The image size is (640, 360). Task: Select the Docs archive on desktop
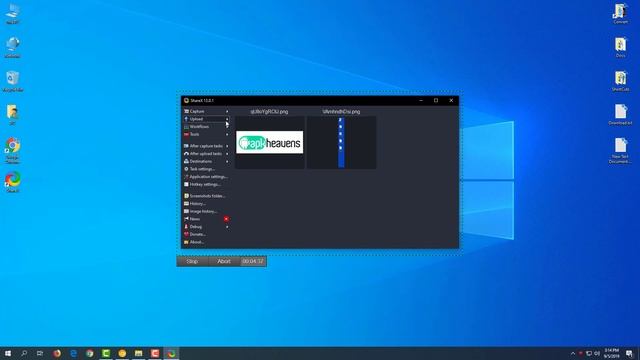click(x=620, y=47)
